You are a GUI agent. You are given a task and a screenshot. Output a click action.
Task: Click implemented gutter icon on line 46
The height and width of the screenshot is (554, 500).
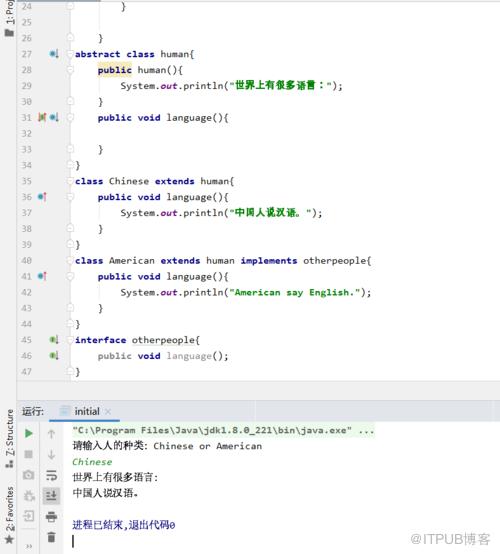(x=54, y=355)
